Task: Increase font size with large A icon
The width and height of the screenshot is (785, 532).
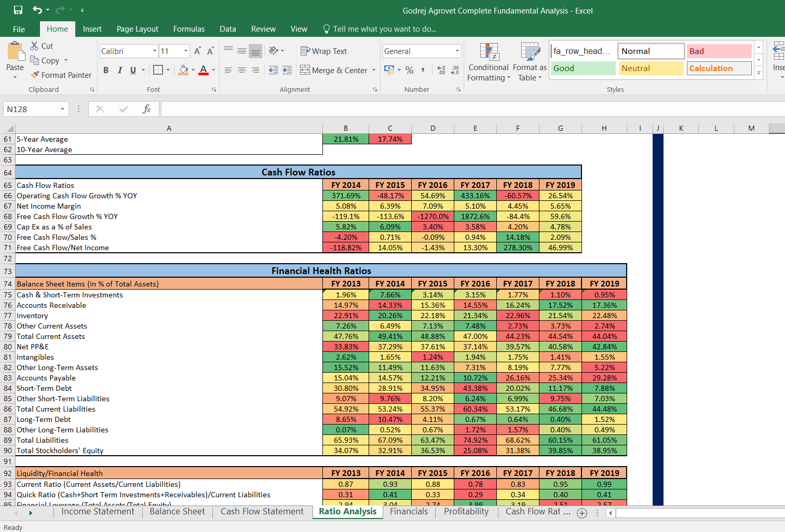Action: click(x=197, y=51)
